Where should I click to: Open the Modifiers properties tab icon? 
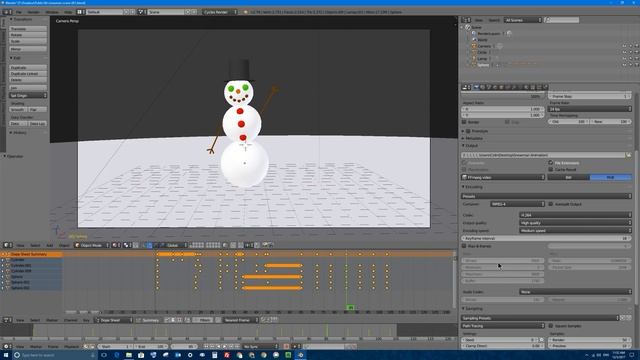pyautogui.click(x=514, y=87)
